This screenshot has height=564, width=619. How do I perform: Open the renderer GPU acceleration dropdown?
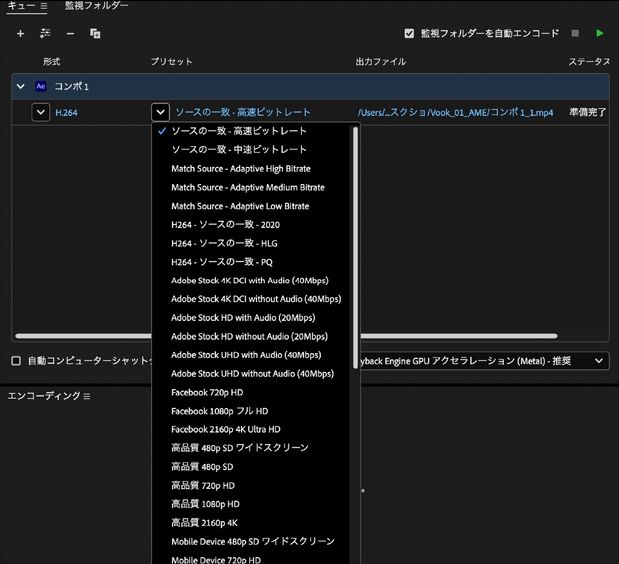tap(599, 361)
